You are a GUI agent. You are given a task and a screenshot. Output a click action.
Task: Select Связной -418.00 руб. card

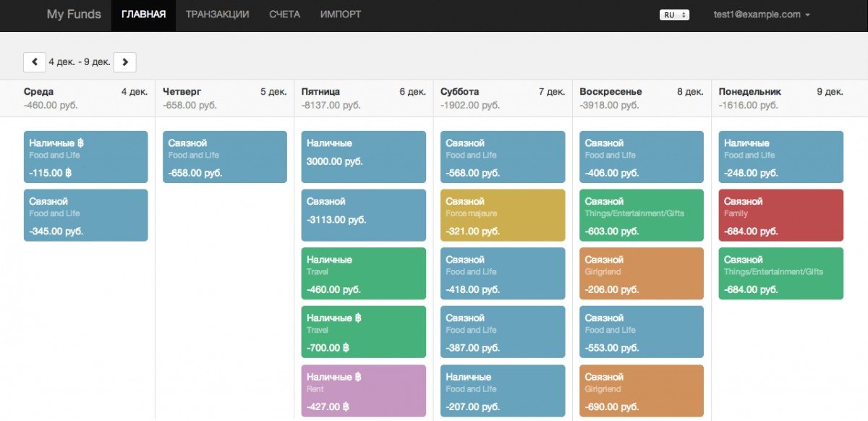503,274
